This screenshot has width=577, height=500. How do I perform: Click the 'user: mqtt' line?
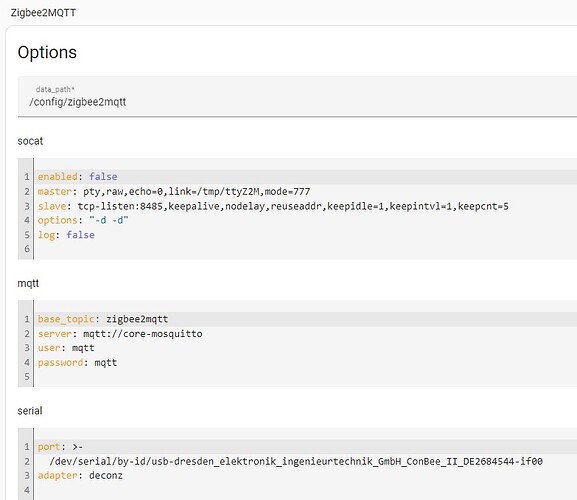[x=66, y=348]
